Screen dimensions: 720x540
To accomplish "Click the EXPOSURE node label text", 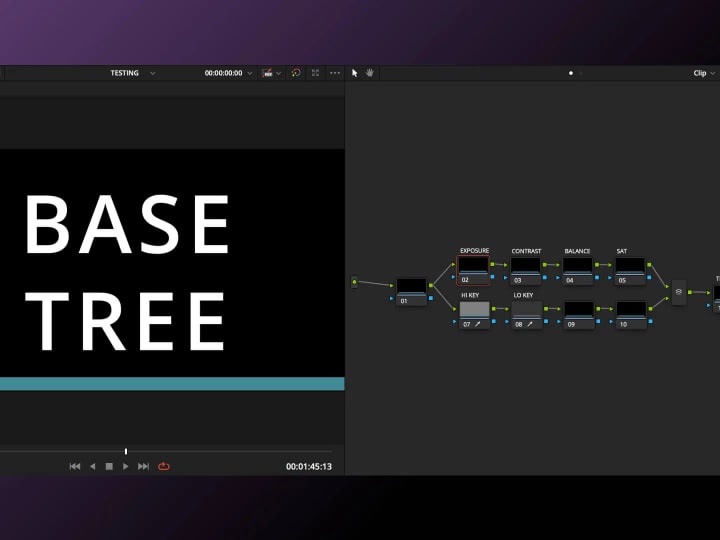I will (474, 251).
